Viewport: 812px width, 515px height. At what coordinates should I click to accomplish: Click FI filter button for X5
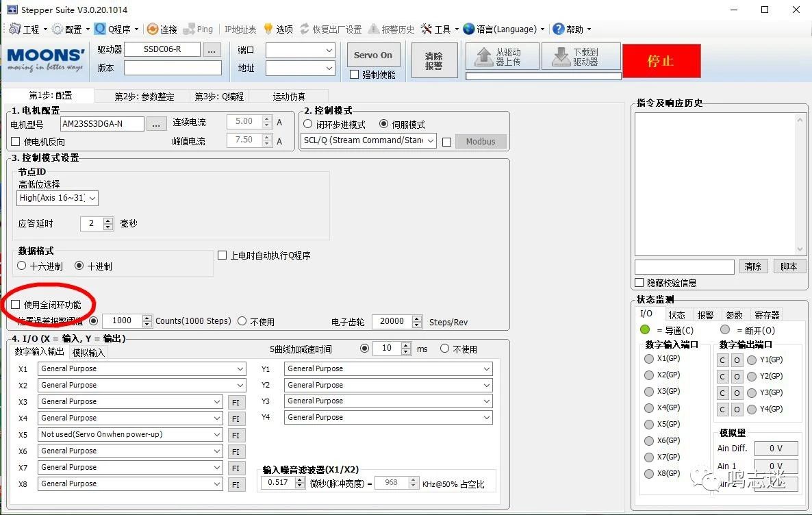pos(236,435)
